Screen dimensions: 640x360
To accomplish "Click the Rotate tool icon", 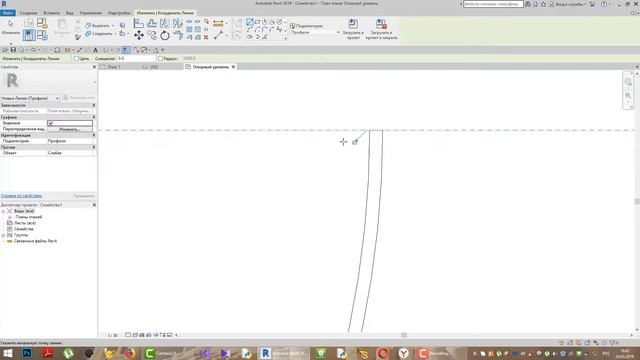I will pyautogui.click(x=165, y=36).
